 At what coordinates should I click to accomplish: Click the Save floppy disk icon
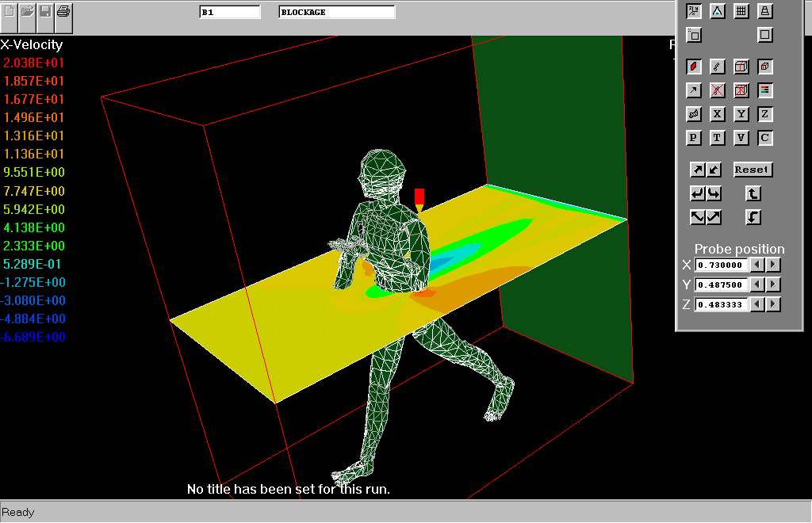tap(45, 11)
